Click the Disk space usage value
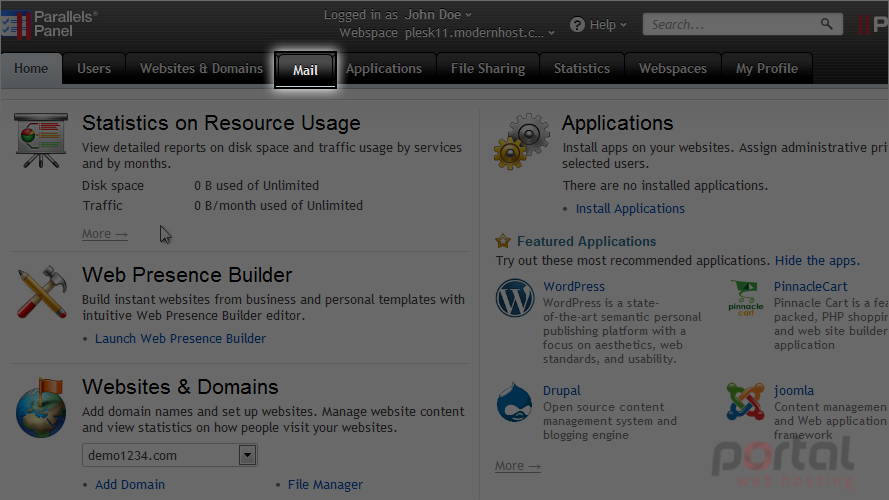This screenshot has width=889, height=500. (256, 185)
